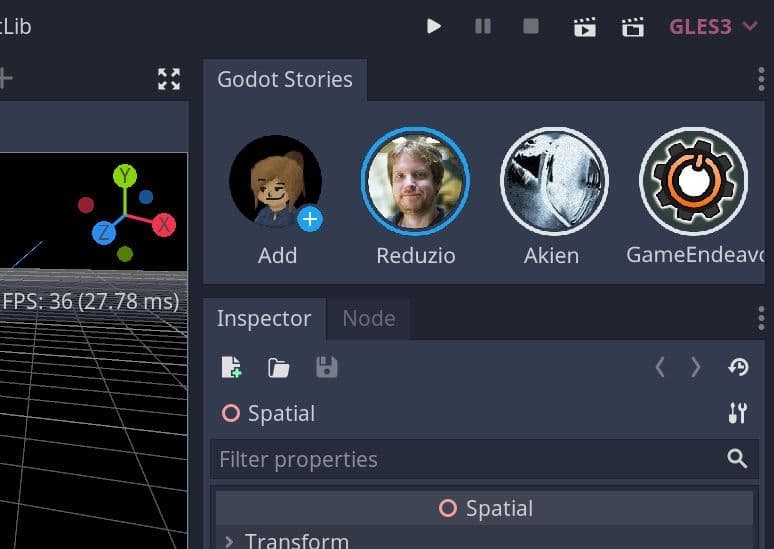
Task: Stop the running scene
Action: point(531,26)
